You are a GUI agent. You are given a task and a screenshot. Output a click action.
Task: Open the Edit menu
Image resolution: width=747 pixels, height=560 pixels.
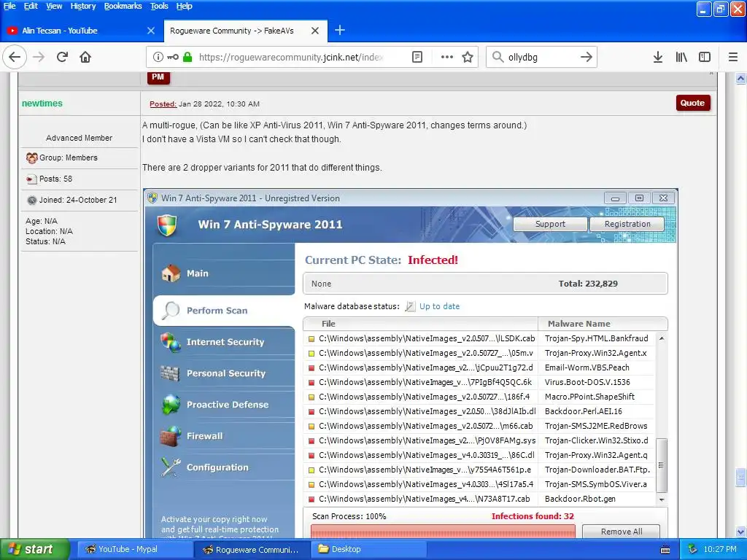31,6
